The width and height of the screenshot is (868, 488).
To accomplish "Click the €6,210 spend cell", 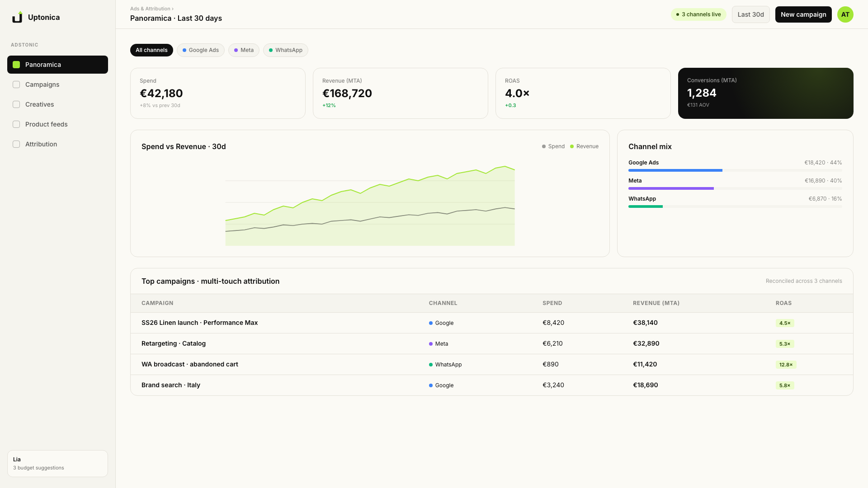I will 552,343.
